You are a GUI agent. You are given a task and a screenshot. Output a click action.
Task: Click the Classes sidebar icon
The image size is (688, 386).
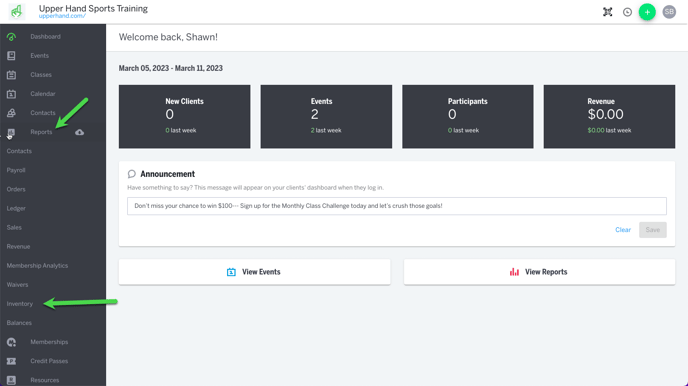coord(11,75)
